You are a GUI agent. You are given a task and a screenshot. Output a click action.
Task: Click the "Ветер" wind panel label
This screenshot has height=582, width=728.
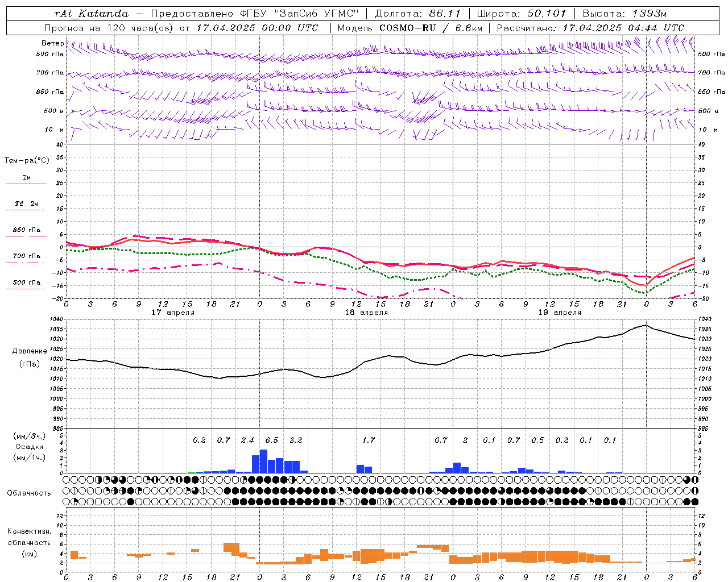[x=52, y=43]
